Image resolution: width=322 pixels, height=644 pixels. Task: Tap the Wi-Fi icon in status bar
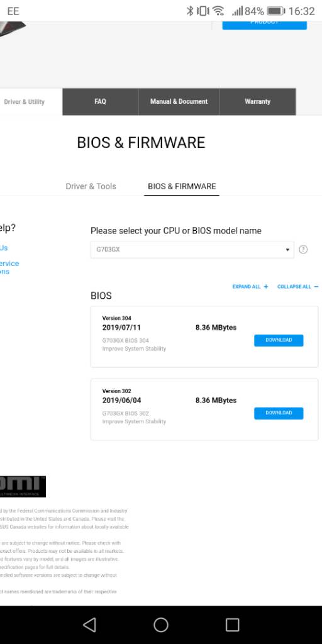point(218,11)
